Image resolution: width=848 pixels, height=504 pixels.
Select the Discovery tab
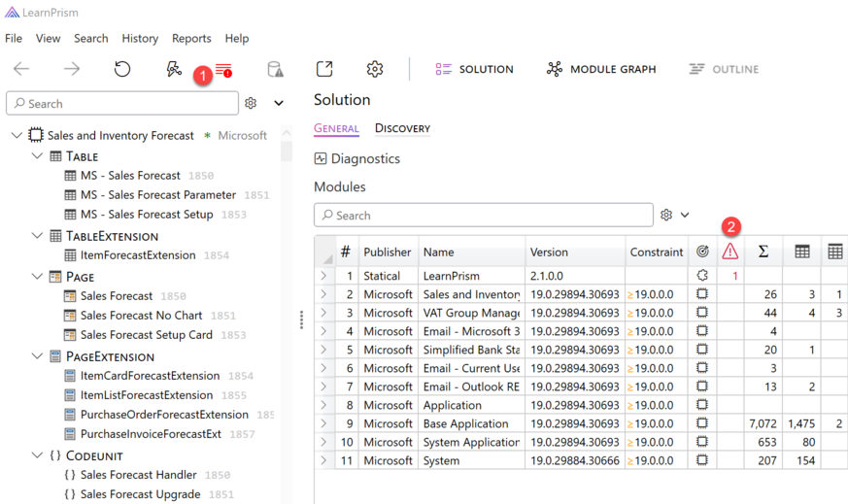click(x=402, y=128)
